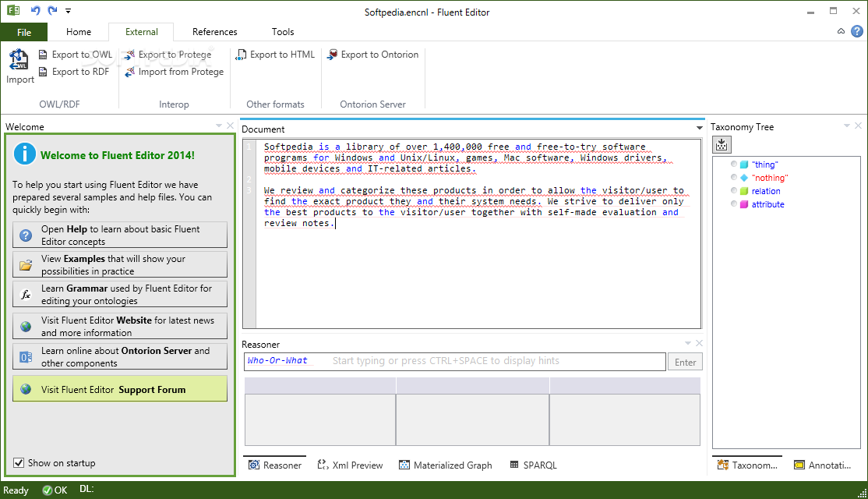This screenshot has height=499, width=868.
Task: Open the File menu
Action: coord(24,32)
